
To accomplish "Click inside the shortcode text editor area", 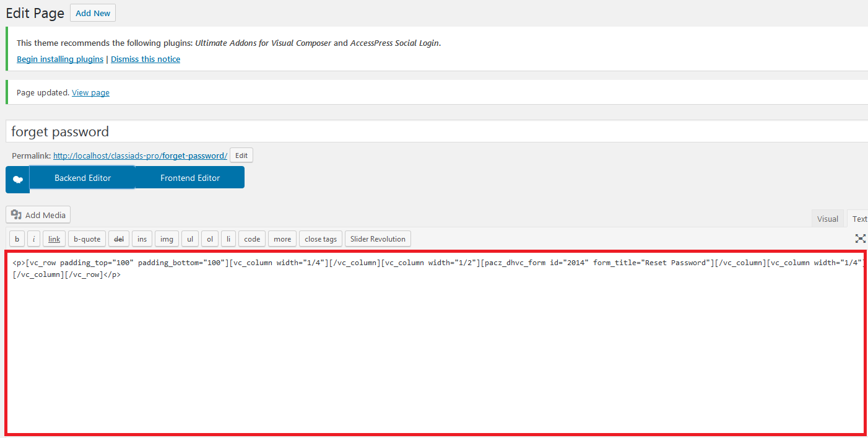I will pos(435,343).
